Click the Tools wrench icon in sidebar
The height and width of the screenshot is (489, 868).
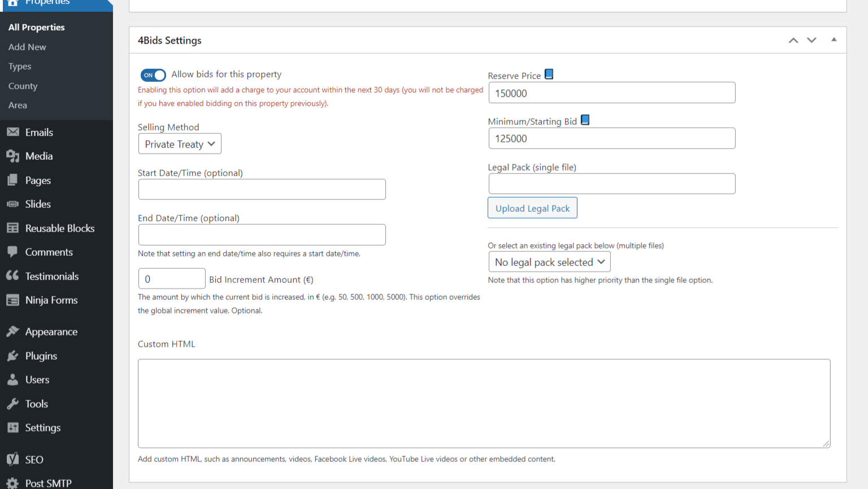click(12, 404)
